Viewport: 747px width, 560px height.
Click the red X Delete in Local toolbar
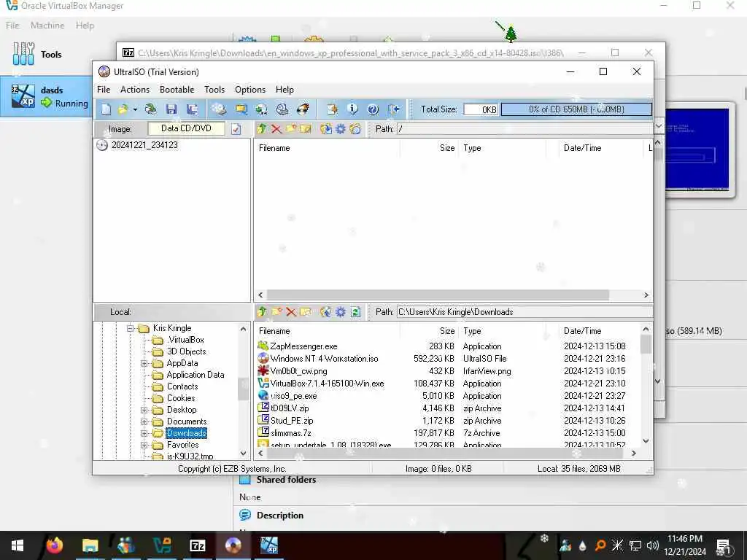[x=291, y=312]
